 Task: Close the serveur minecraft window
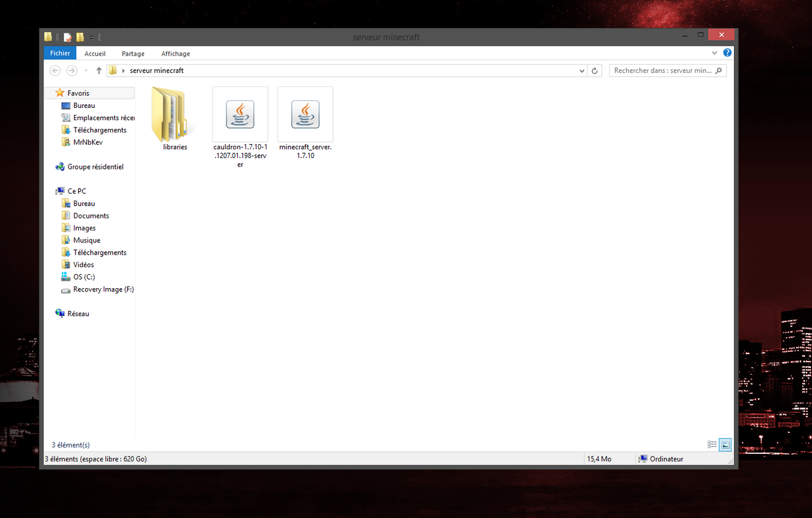(x=721, y=35)
